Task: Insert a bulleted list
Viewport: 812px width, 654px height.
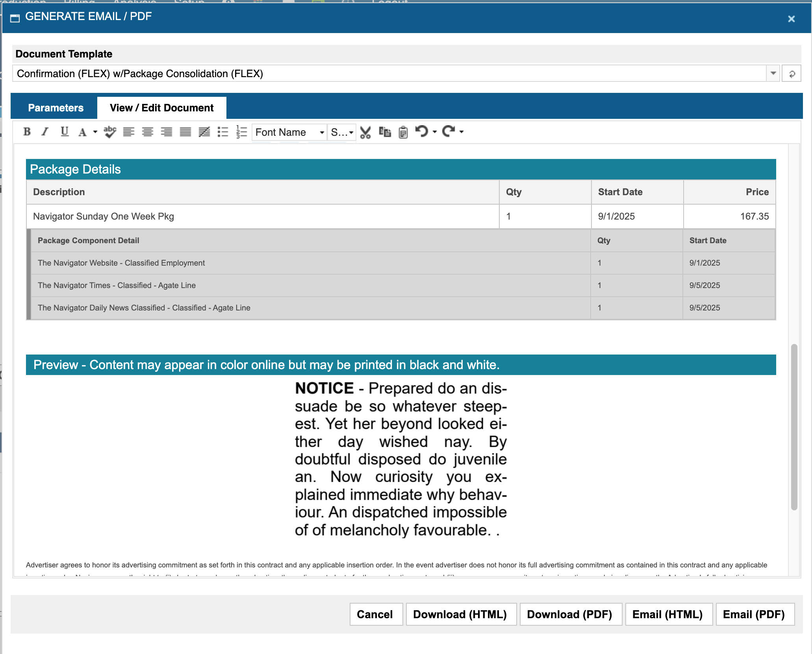Action: coord(223,132)
